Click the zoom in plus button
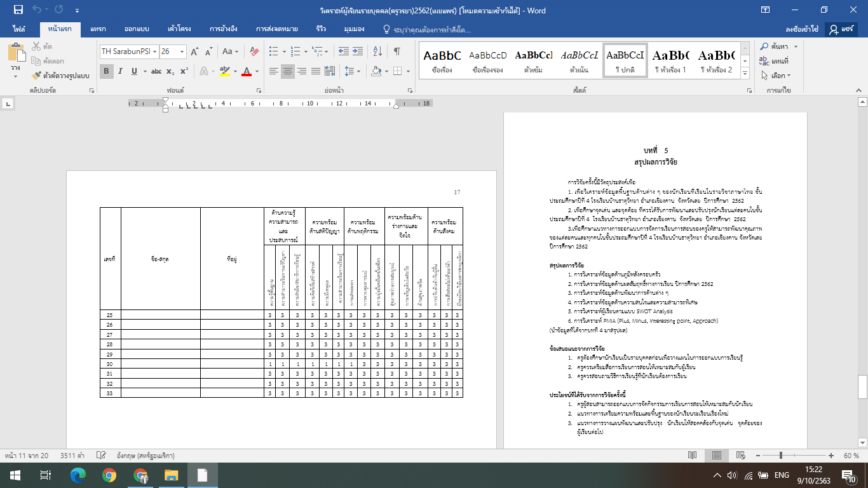Image resolution: width=868 pixels, height=488 pixels. point(831,456)
